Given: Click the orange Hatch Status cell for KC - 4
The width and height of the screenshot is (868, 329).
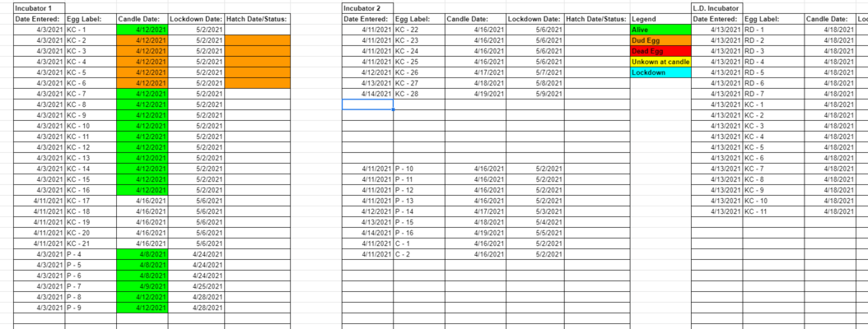Looking at the screenshot, I should 258,62.
